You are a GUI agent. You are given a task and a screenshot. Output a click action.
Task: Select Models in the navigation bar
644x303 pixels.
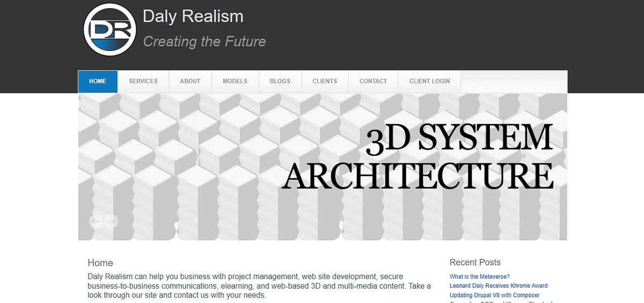tap(235, 81)
